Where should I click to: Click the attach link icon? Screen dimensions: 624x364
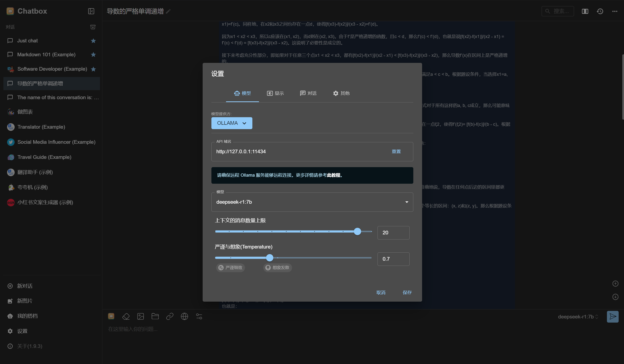click(x=170, y=316)
